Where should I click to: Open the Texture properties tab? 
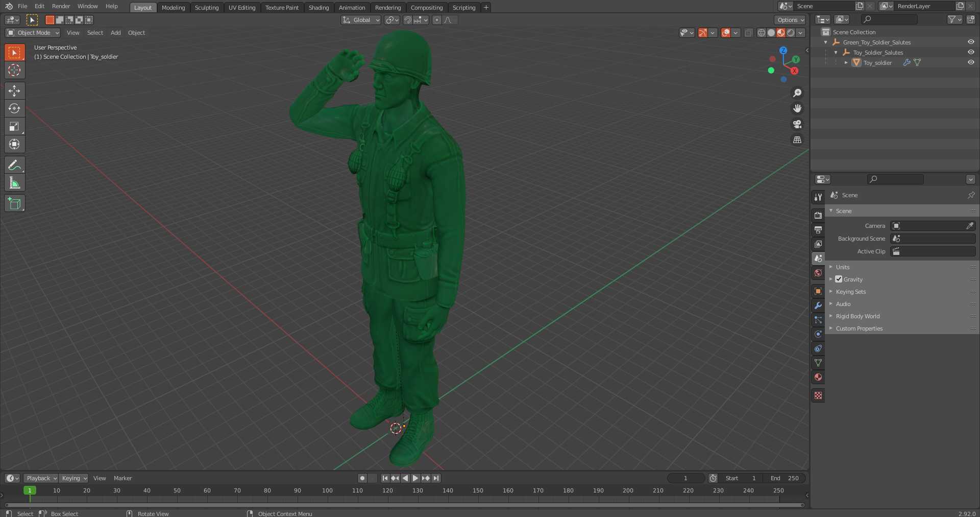pyautogui.click(x=818, y=395)
